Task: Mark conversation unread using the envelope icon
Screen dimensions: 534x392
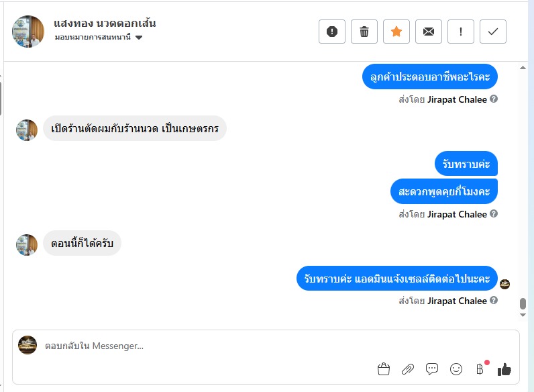Action: tap(429, 32)
